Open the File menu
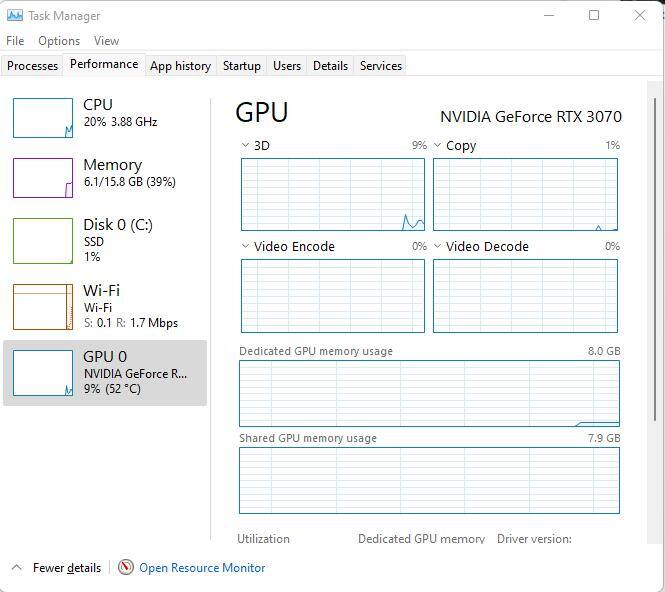The width and height of the screenshot is (665, 592). 15,41
